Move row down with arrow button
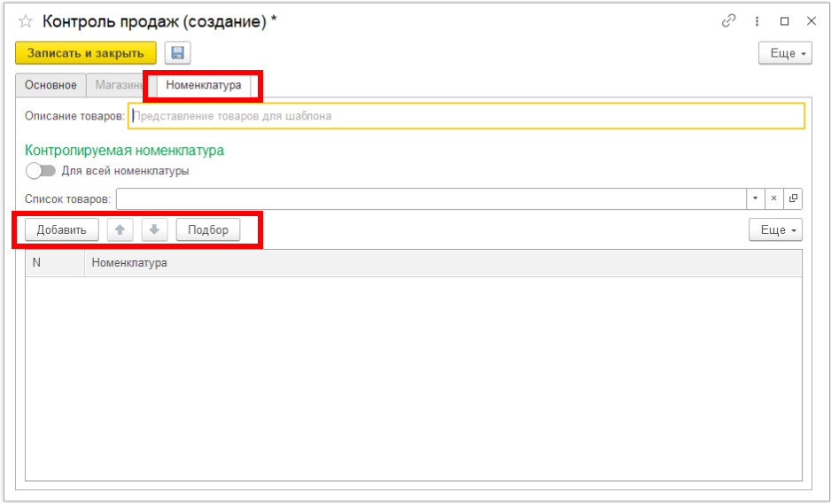This screenshot has width=831, height=504. pyautogui.click(x=154, y=230)
